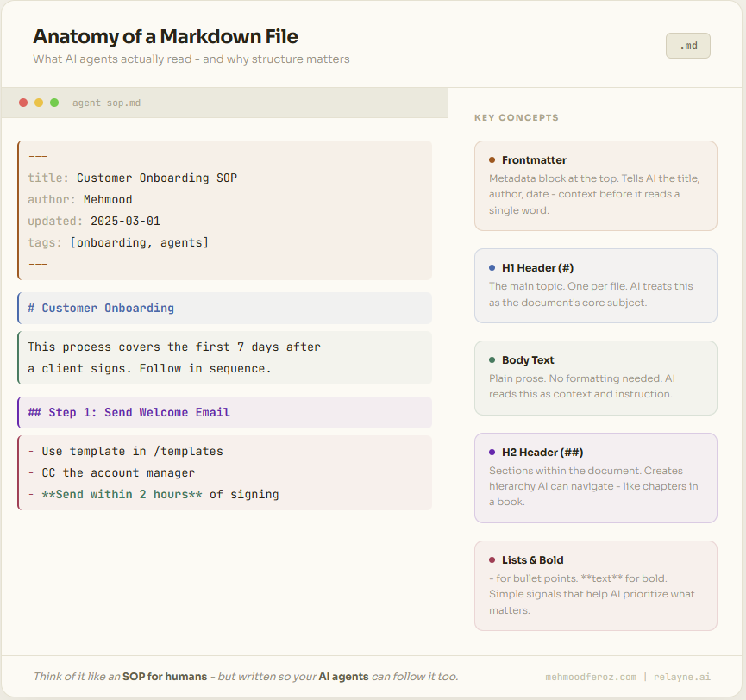Click 'Sections within the document' description

click(593, 486)
